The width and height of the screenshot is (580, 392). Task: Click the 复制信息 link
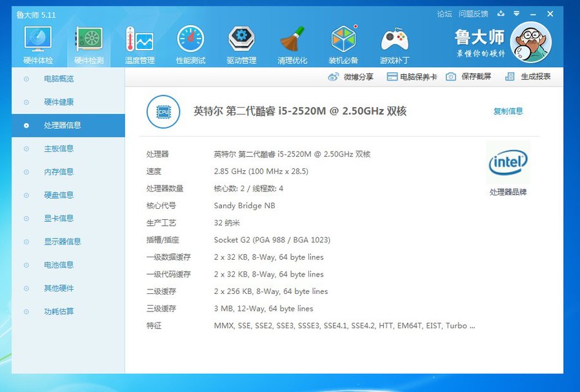(508, 112)
